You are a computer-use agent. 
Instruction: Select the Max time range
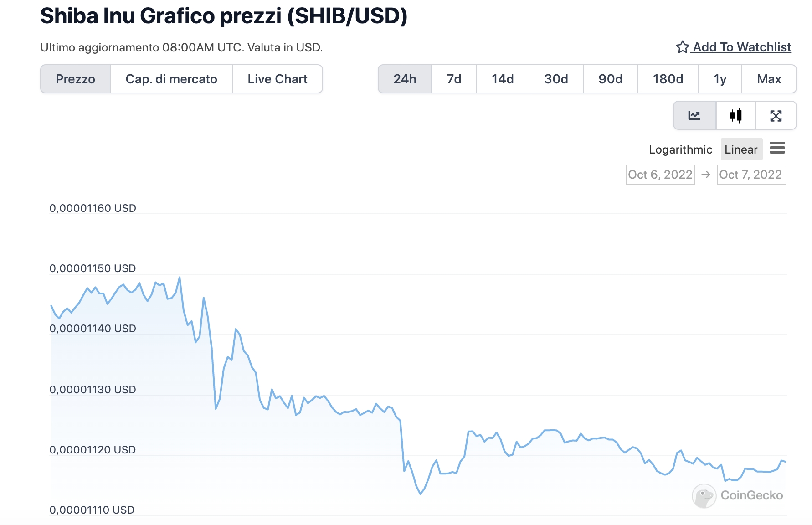(769, 79)
